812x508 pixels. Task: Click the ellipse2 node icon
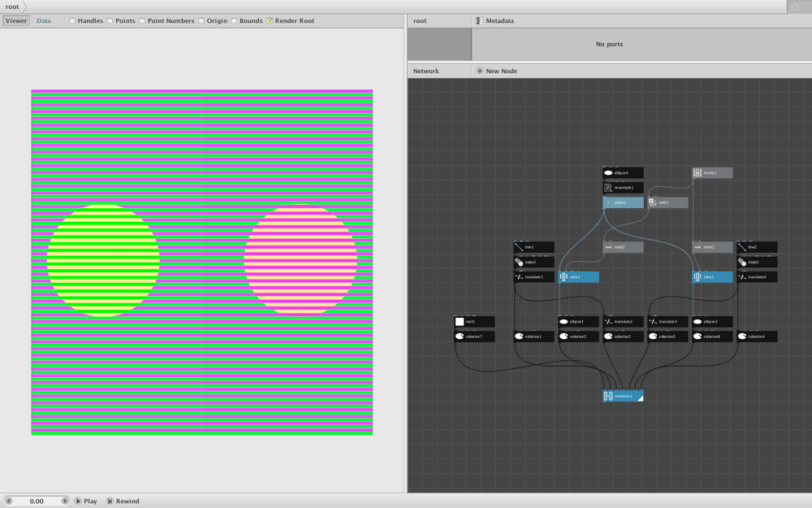coord(698,322)
